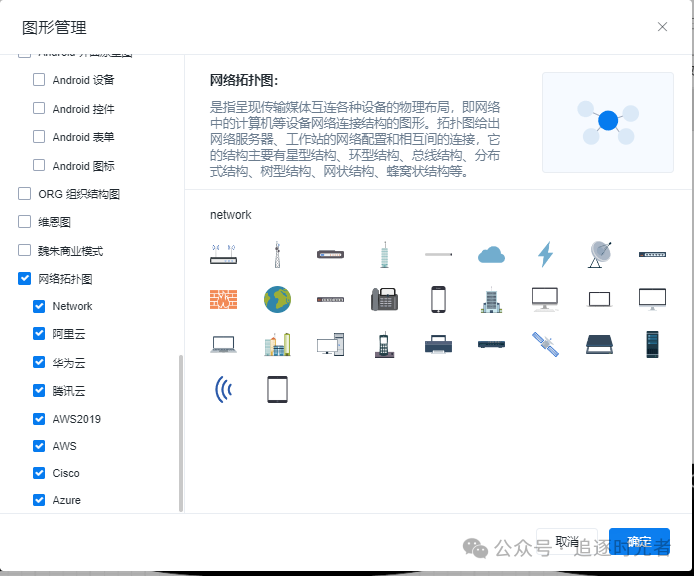Select the desk telephone icon
Screen dimensions: 694x576
384,299
